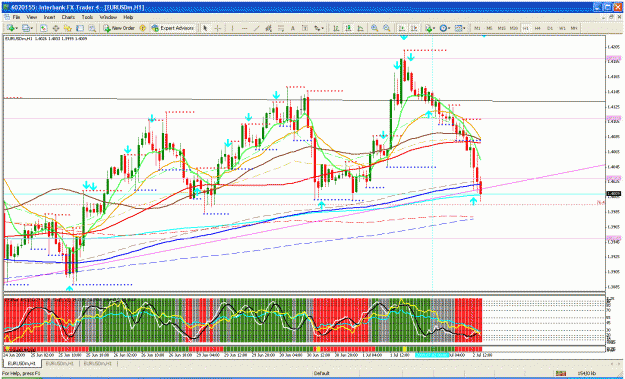Select the M15 timeframe button

click(501, 28)
